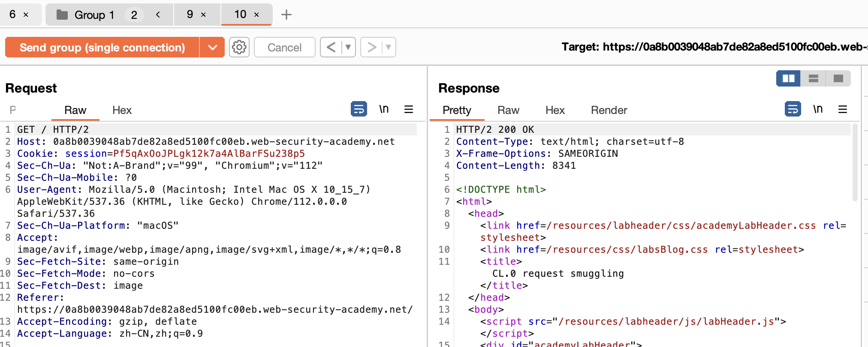This screenshot has width=868, height=347.
Task: Open back history dropdown arrow
Action: (x=348, y=47)
